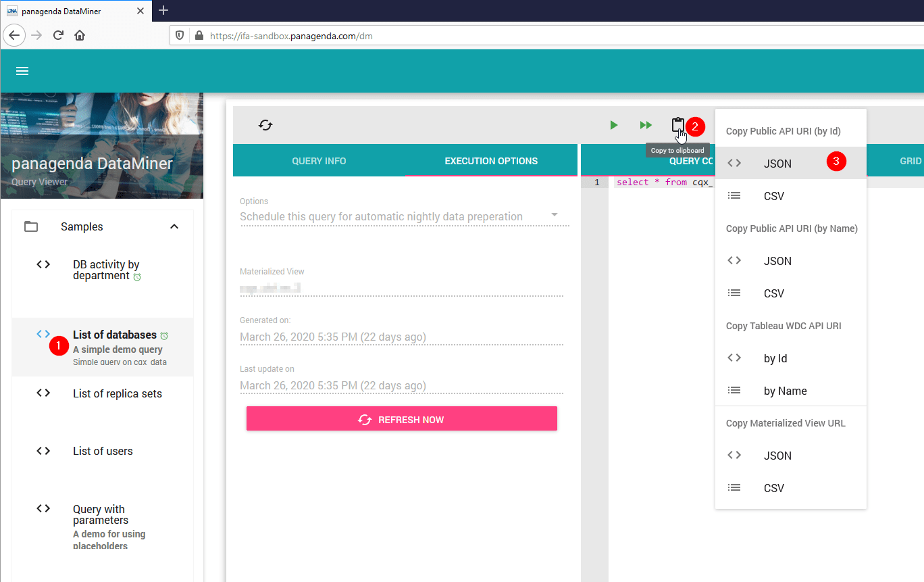Open a new browser tab
Screen dimensions: 924x582
[163, 10]
